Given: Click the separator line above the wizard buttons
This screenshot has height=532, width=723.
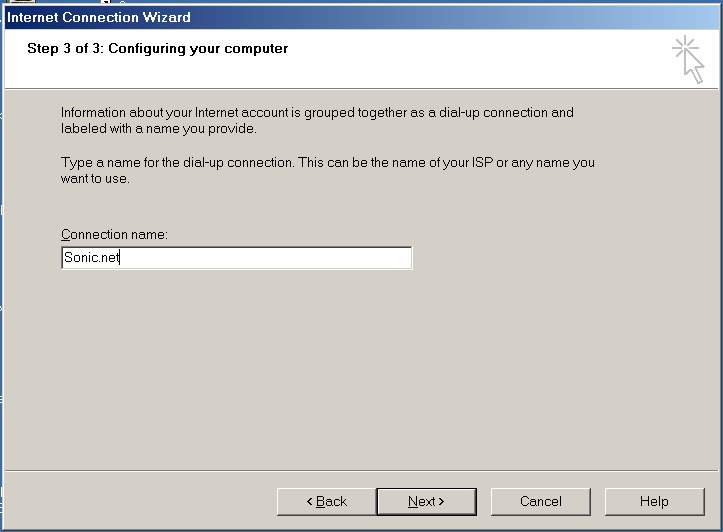Looking at the screenshot, I should (360, 471).
